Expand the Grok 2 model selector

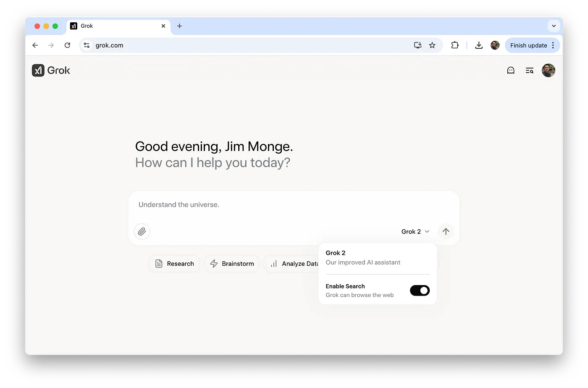point(415,231)
